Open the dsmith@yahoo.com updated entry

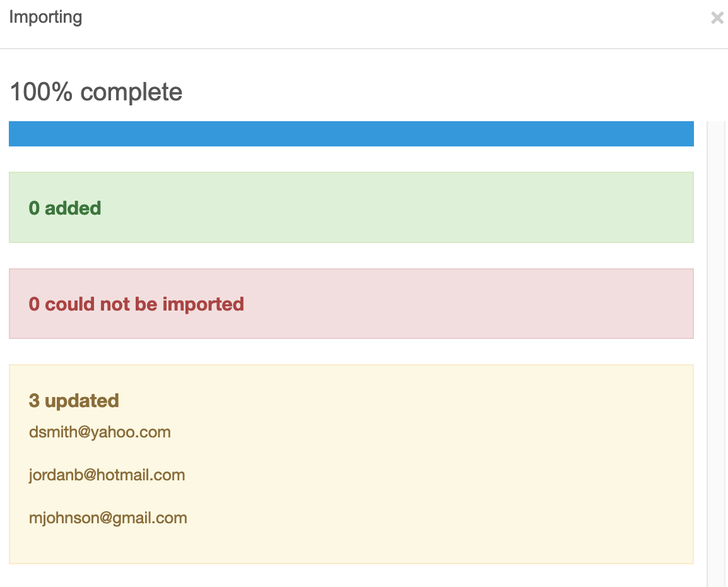coord(100,432)
